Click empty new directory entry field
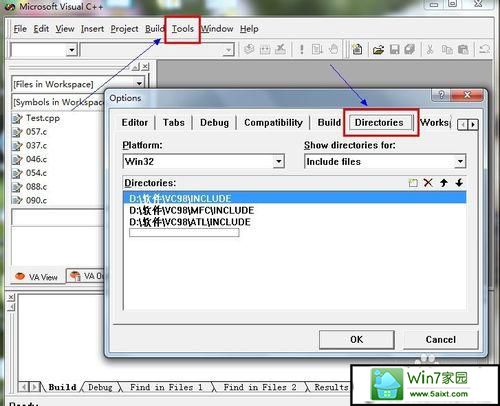Image resolution: width=500 pixels, height=406 pixels. pyautogui.click(x=184, y=233)
